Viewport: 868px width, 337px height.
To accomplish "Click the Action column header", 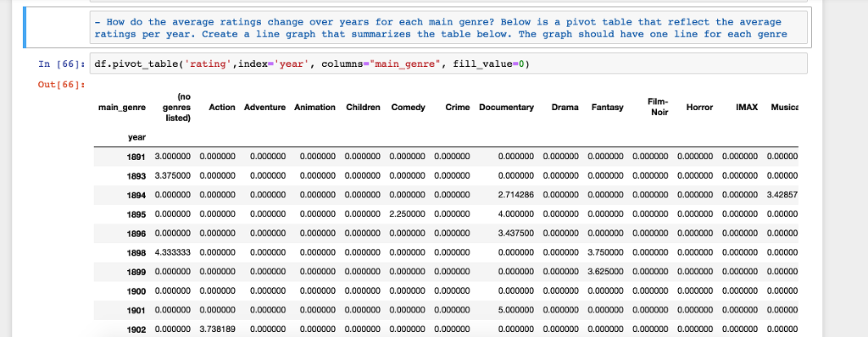I will (221, 108).
